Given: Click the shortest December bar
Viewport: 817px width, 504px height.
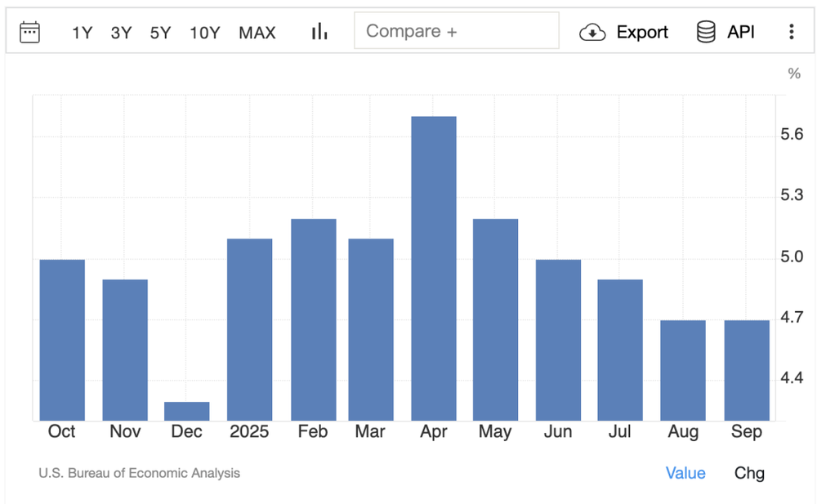Looking at the screenshot, I should 187,411.
